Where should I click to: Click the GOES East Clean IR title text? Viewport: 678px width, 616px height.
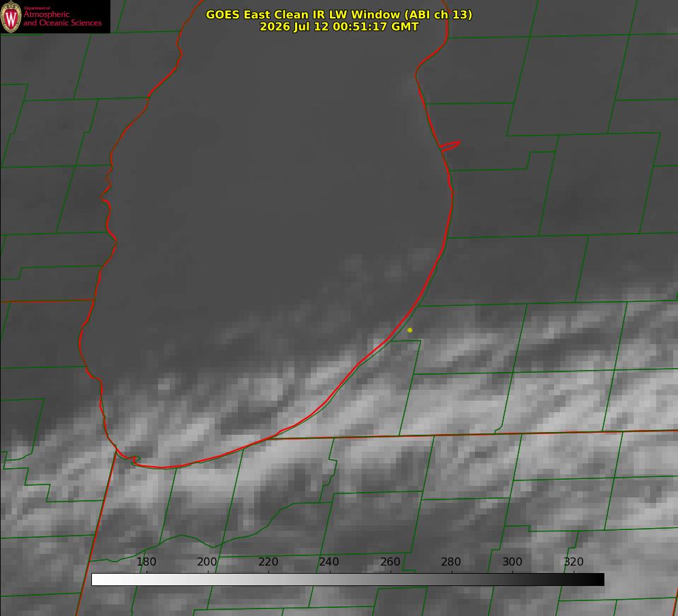[x=339, y=14]
